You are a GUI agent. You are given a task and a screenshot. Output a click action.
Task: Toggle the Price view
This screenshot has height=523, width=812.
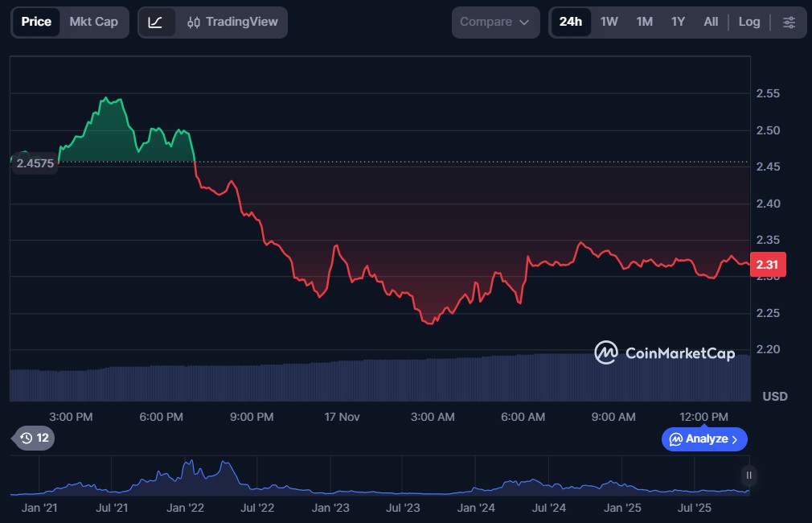point(36,22)
